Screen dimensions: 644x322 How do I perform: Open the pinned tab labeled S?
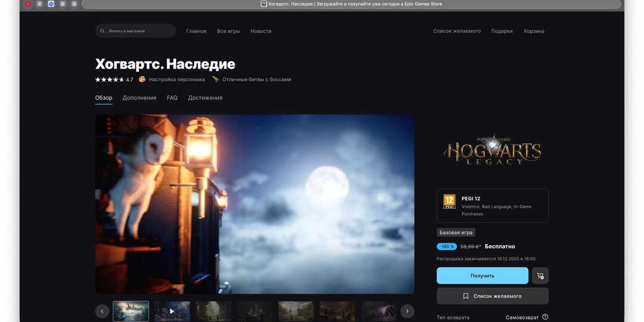[x=63, y=4]
